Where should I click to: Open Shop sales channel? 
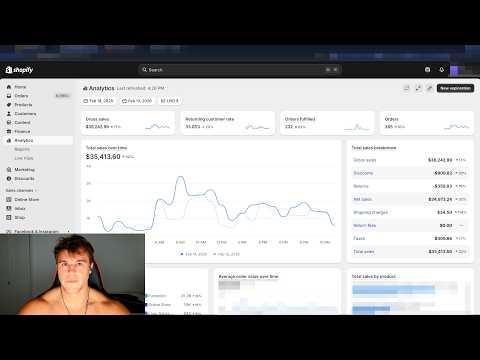[20, 217]
